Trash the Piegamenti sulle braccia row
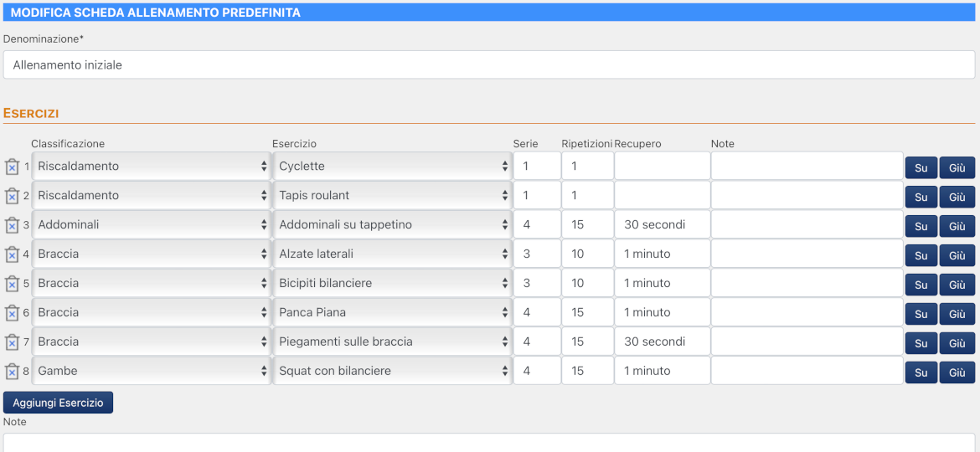 pos(12,342)
